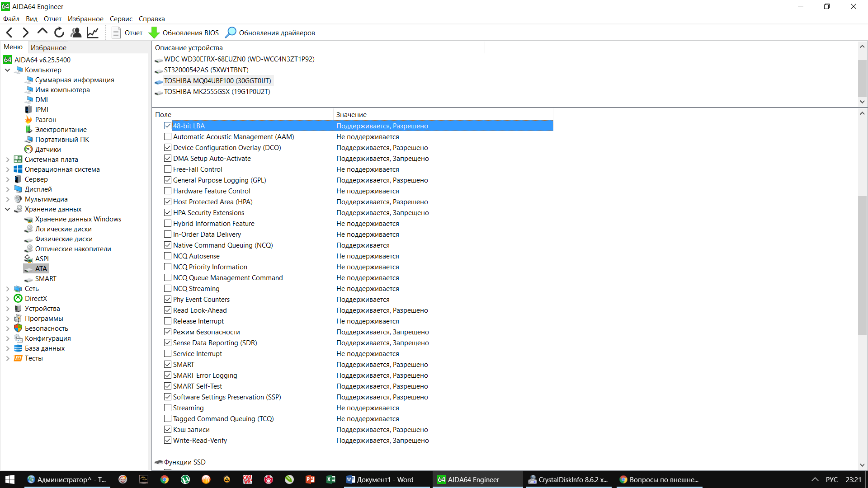Click the BIOS updates green arrow icon

tap(154, 33)
